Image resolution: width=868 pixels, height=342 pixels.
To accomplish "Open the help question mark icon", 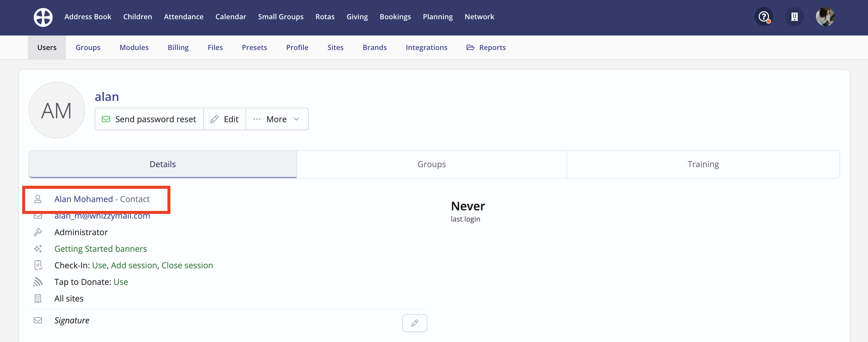I will tap(764, 17).
